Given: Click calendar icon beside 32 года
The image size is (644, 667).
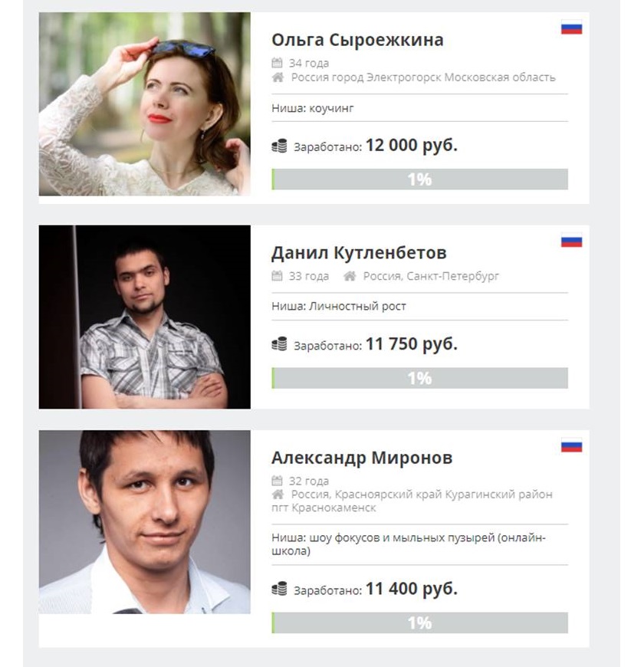Looking at the screenshot, I should pyautogui.click(x=278, y=481).
